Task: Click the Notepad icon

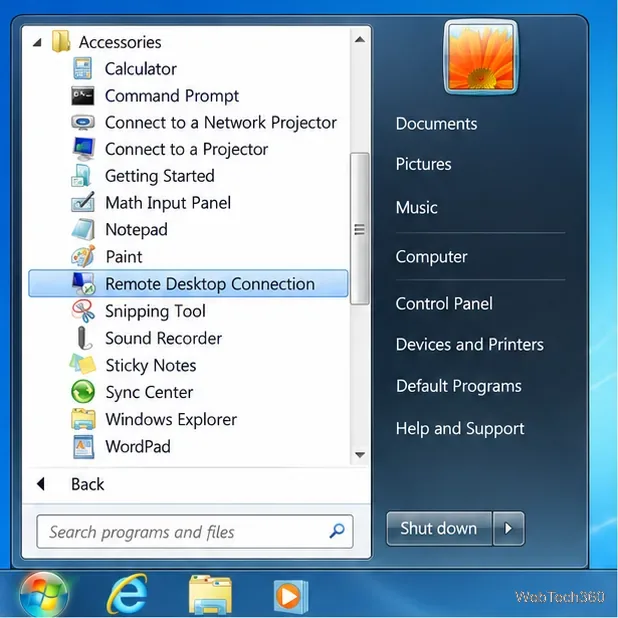Action: click(83, 229)
